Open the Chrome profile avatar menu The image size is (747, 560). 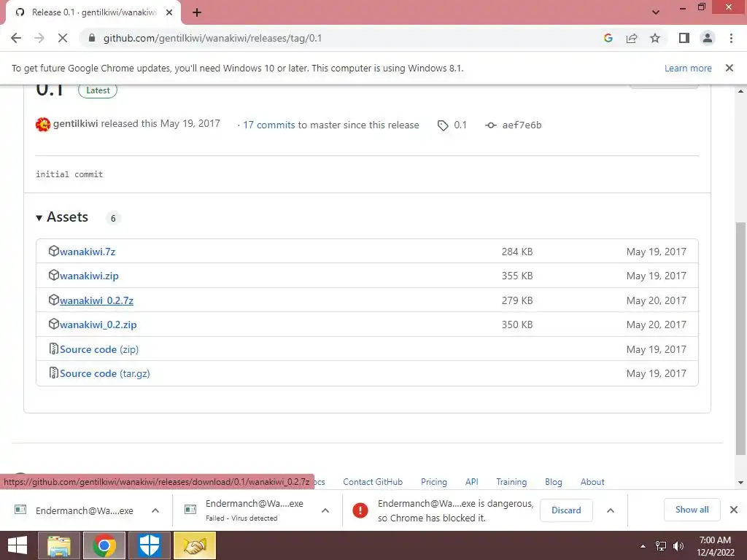click(708, 38)
